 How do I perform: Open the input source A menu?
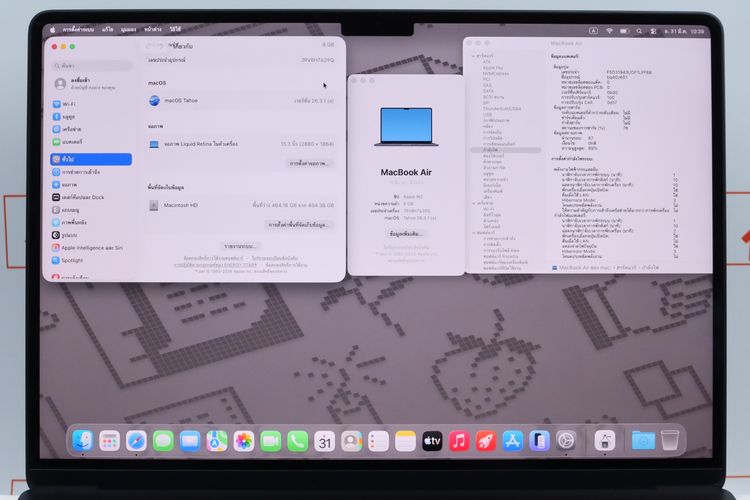click(593, 31)
